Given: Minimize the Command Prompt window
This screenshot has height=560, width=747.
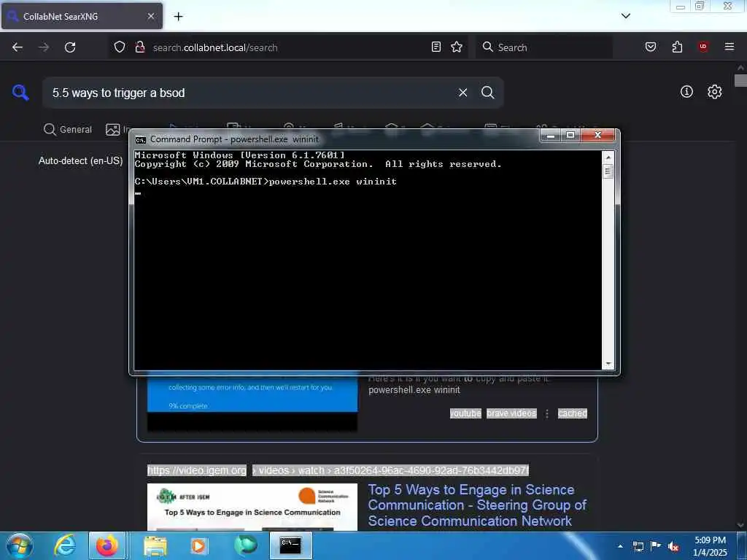Looking at the screenshot, I should coord(551,136).
